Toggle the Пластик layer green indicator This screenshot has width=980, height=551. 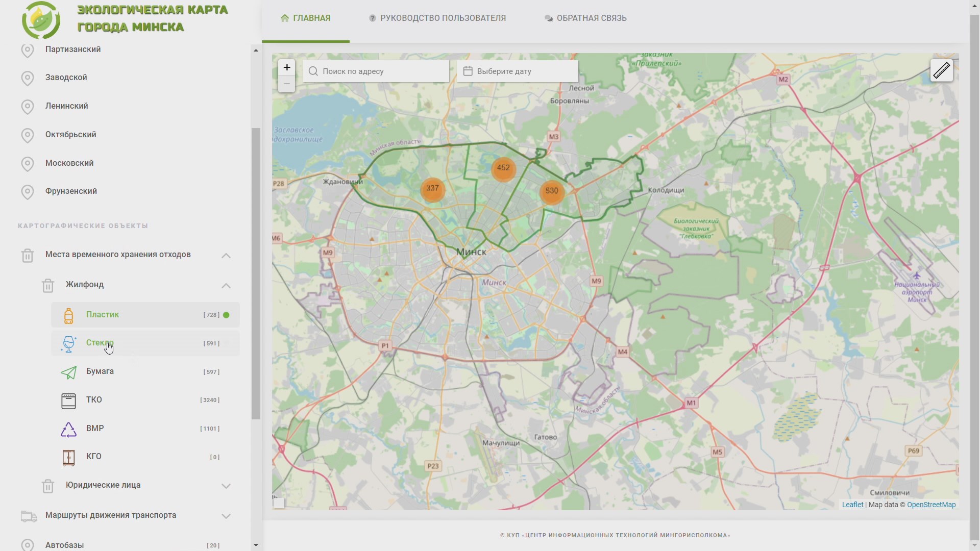[227, 315]
